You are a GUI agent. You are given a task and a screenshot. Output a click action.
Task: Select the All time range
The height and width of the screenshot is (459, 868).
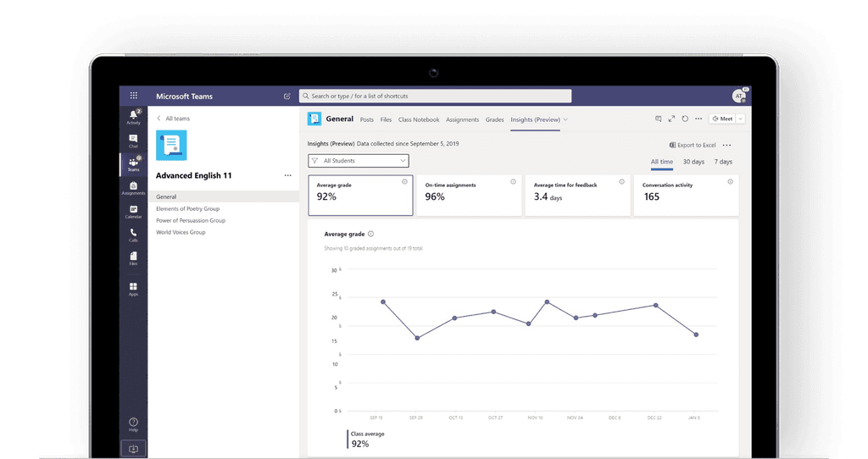click(661, 162)
